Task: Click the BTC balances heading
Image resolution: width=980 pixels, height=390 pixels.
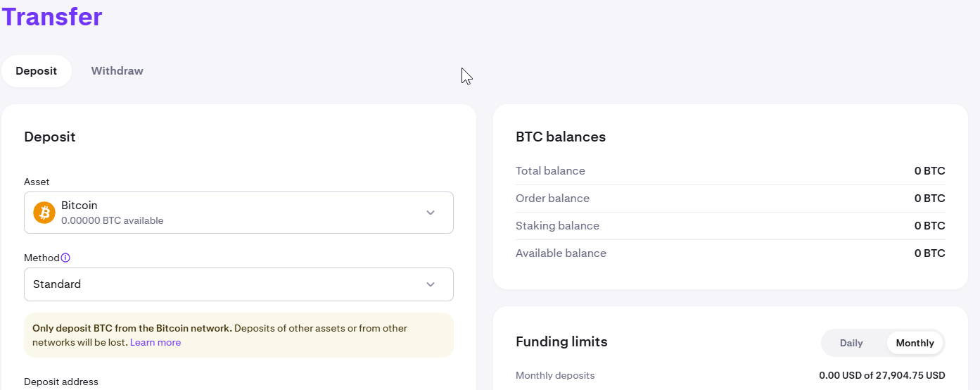Action: pos(561,137)
